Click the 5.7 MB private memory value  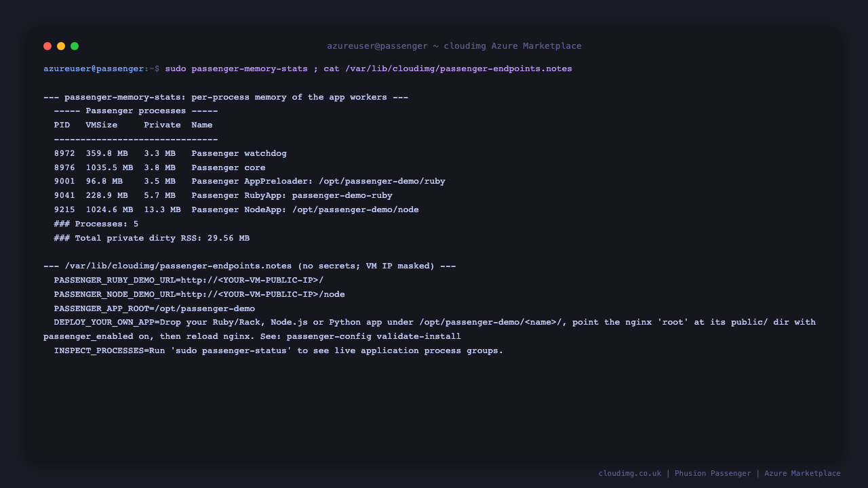pos(159,195)
